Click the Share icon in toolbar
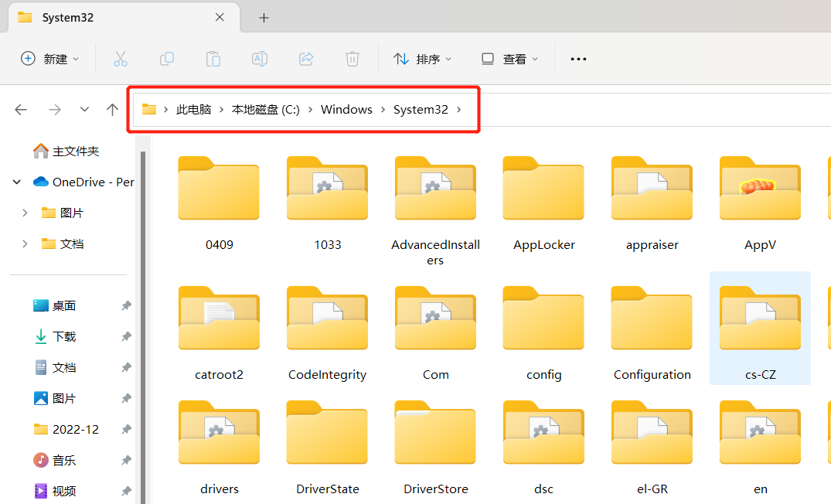The height and width of the screenshot is (504, 831). click(306, 59)
